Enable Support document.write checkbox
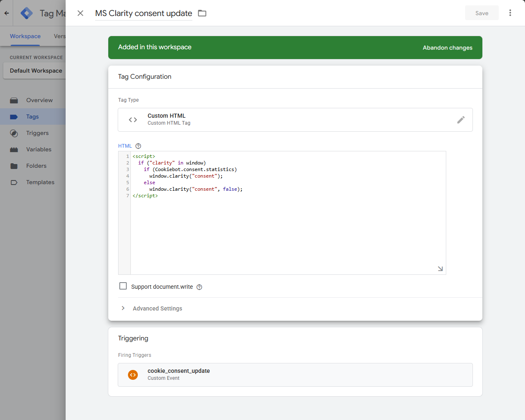 pos(123,286)
